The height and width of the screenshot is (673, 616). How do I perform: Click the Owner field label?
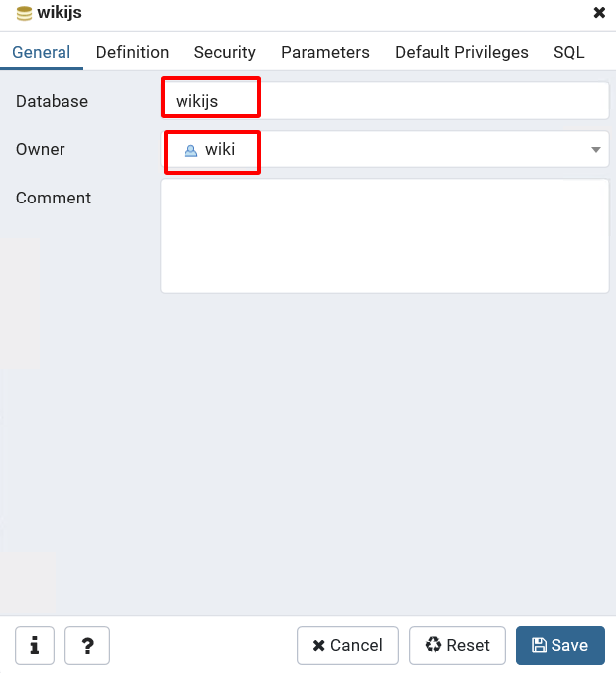coord(41,149)
